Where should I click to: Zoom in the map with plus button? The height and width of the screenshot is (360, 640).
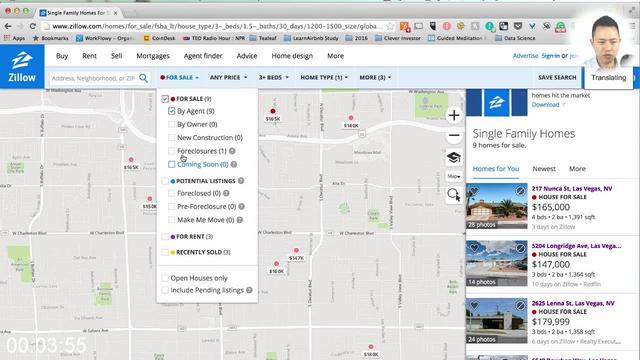(x=454, y=116)
